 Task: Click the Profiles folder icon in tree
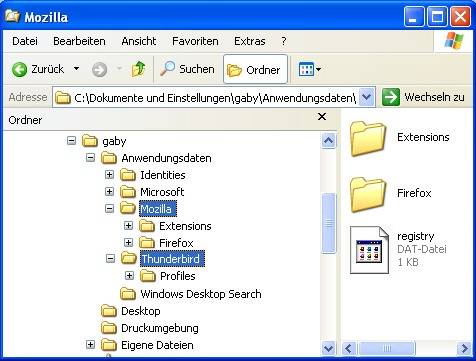148,276
